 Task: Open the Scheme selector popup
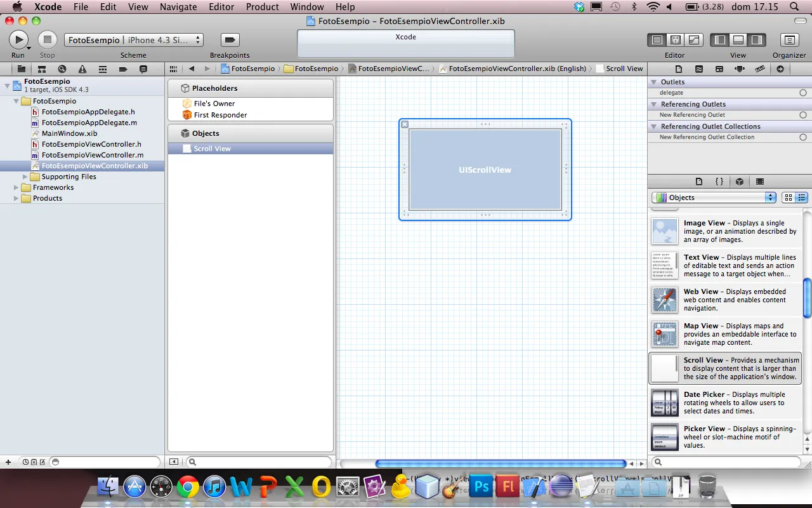[x=133, y=40]
